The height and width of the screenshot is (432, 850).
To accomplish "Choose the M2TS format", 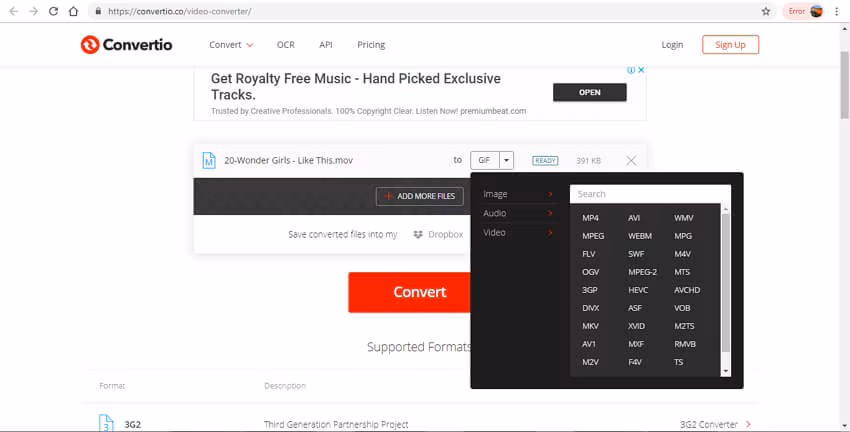I will [x=684, y=326].
